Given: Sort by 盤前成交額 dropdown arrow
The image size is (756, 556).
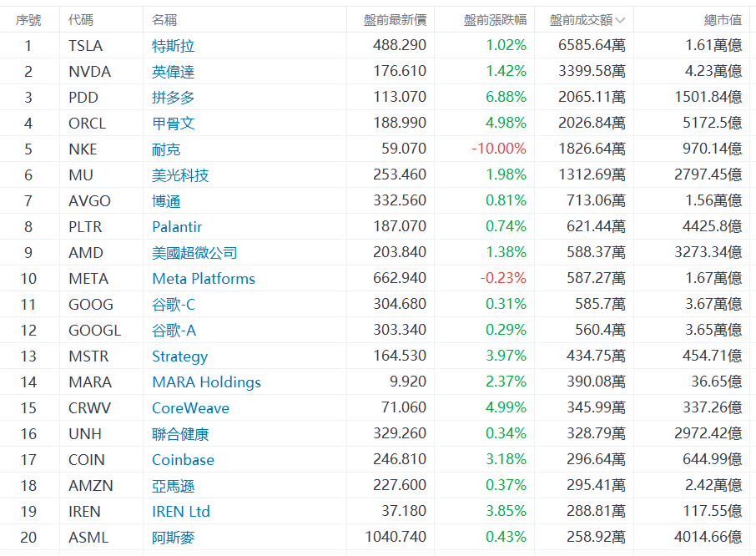Looking at the screenshot, I should click(620, 20).
